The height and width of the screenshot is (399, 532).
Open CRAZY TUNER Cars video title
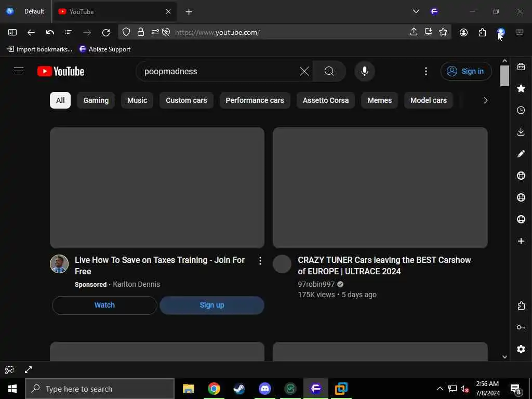[x=384, y=265]
